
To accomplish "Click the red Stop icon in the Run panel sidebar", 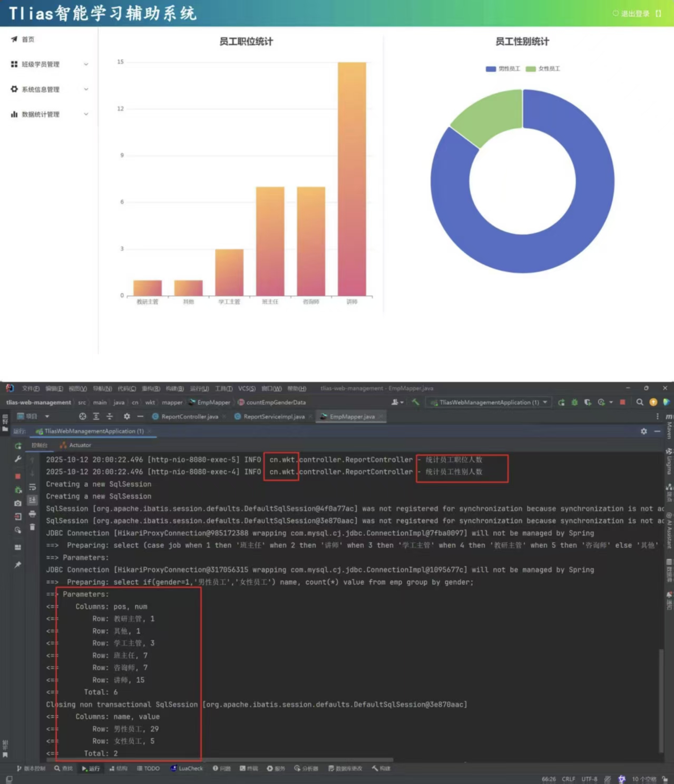I will pyautogui.click(x=18, y=476).
